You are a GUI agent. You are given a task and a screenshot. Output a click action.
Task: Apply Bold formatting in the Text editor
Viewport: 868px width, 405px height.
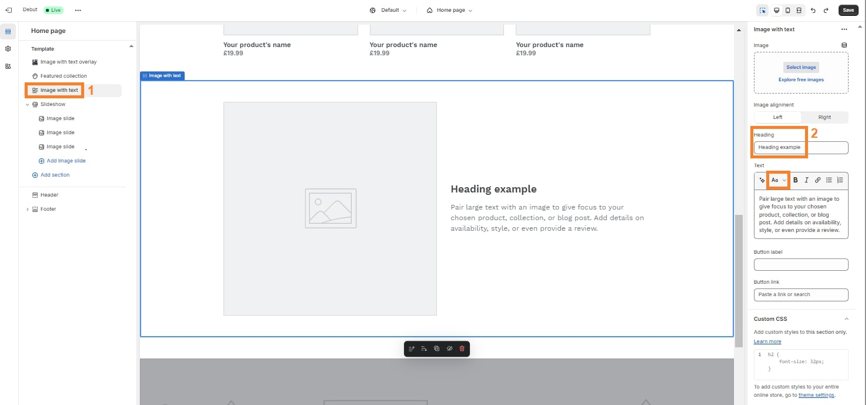pyautogui.click(x=795, y=180)
